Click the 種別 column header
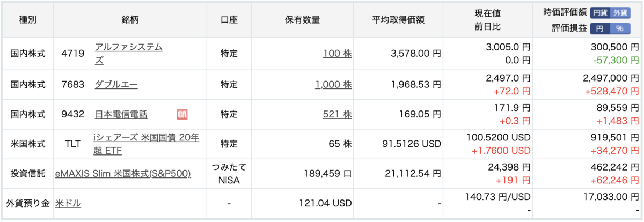The height and width of the screenshot is (222, 644). tap(28, 20)
